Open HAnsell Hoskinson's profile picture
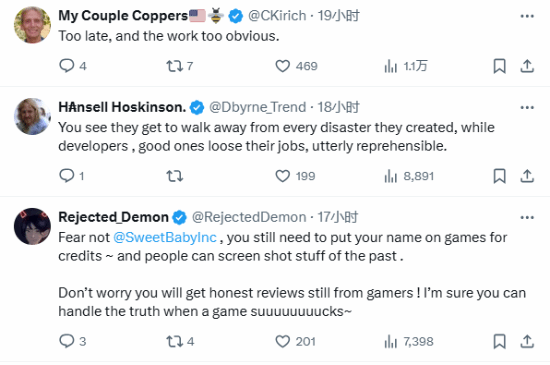 (x=32, y=116)
